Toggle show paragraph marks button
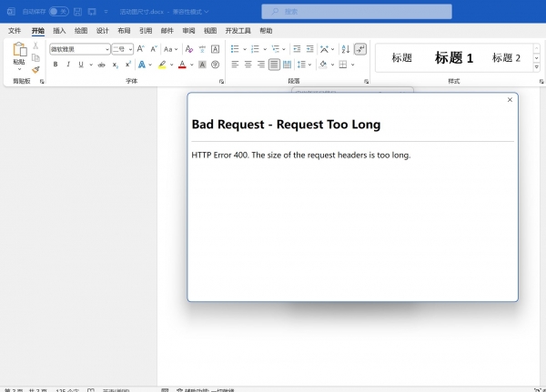 pyautogui.click(x=359, y=49)
